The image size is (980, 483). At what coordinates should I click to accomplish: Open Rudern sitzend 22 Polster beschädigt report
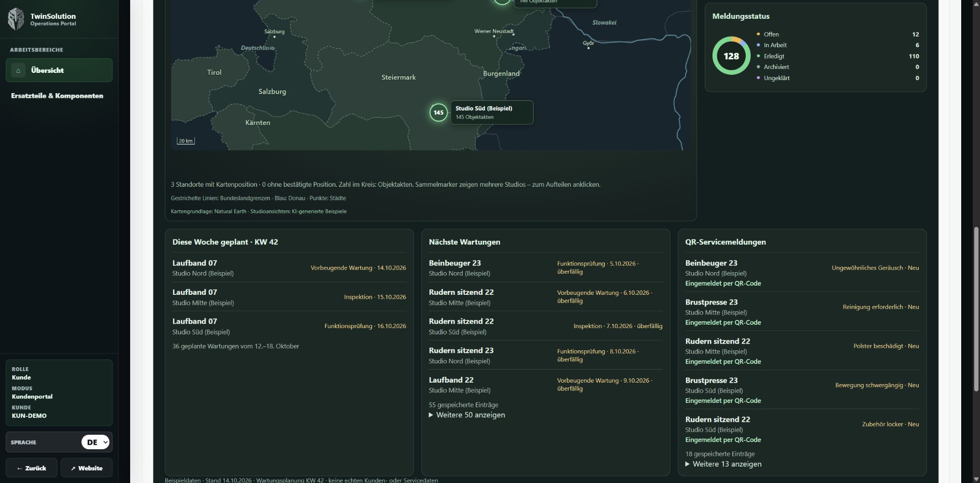pyautogui.click(x=802, y=351)
